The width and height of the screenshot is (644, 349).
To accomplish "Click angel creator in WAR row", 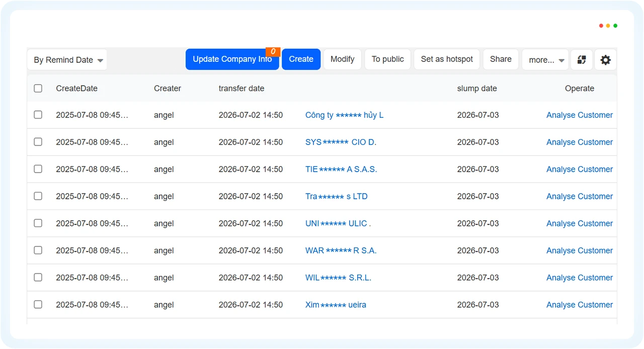I will click(164, 250).
